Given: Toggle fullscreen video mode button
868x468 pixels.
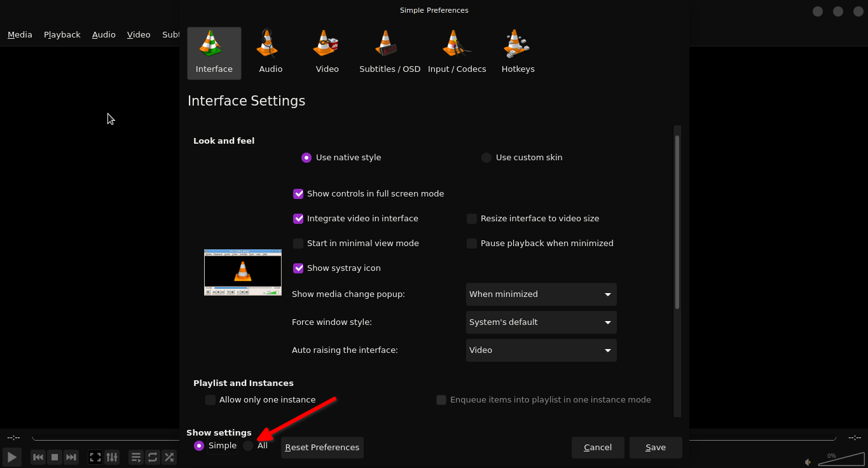Looking at the screenshot, I should pyautogui.click(x=95, y=457).
